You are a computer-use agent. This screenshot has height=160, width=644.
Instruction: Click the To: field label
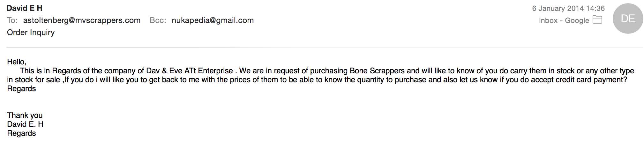[12, 20]
